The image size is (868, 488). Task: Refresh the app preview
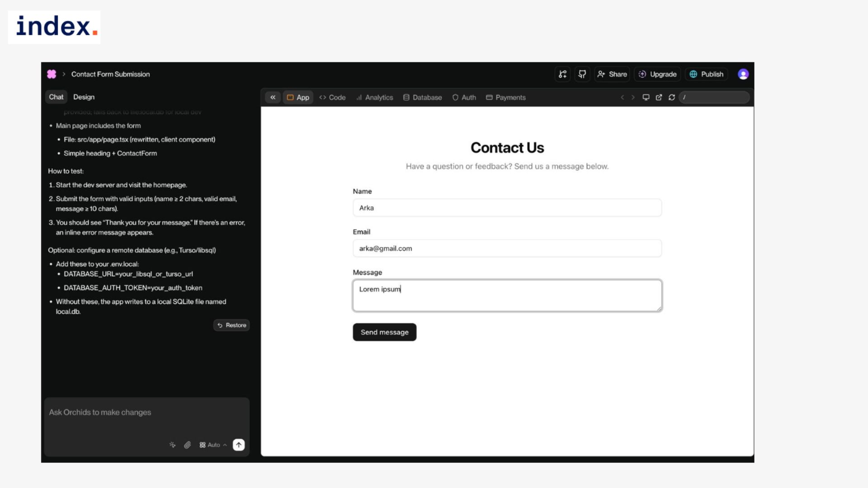[672, 97]
